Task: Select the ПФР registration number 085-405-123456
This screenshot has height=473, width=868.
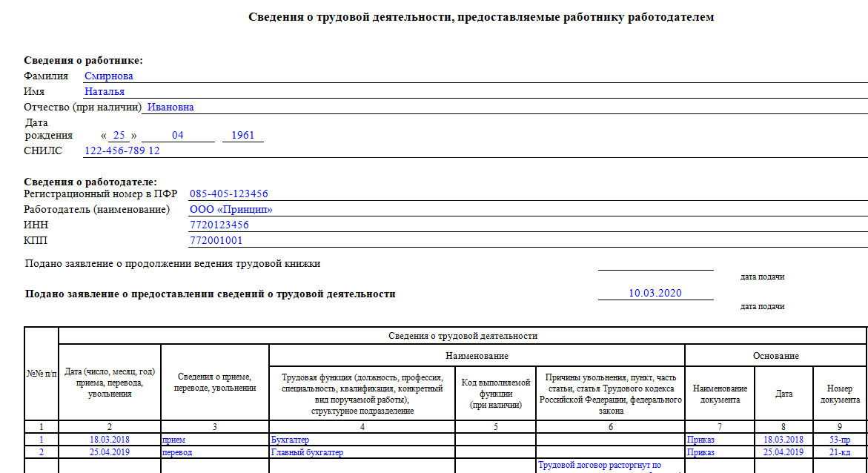Action: click(229, 193)
